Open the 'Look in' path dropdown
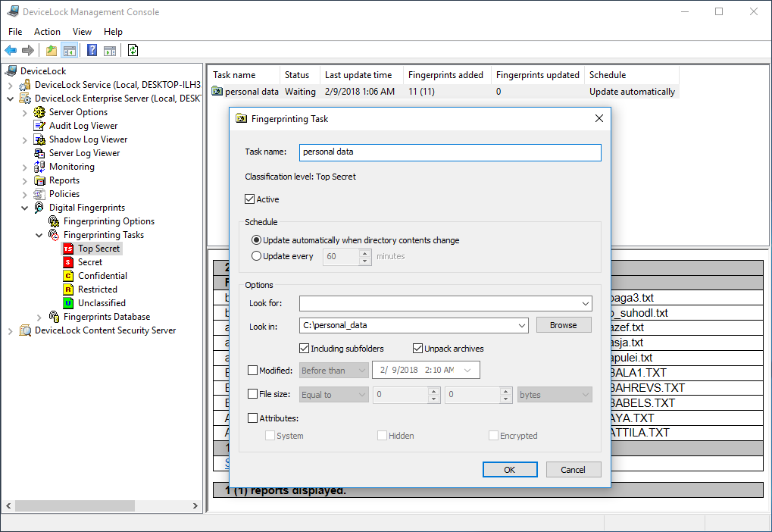 coord(522,326)
